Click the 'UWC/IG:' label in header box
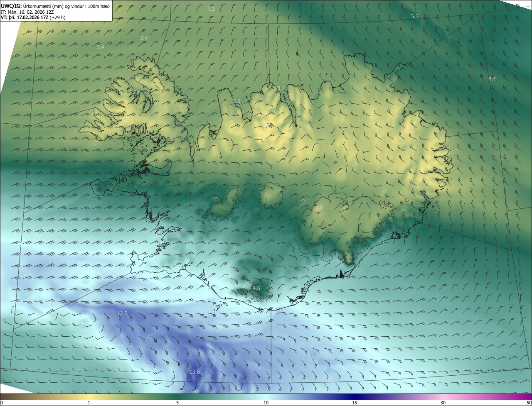Screen dimensions: 532x406 (12, 6)
